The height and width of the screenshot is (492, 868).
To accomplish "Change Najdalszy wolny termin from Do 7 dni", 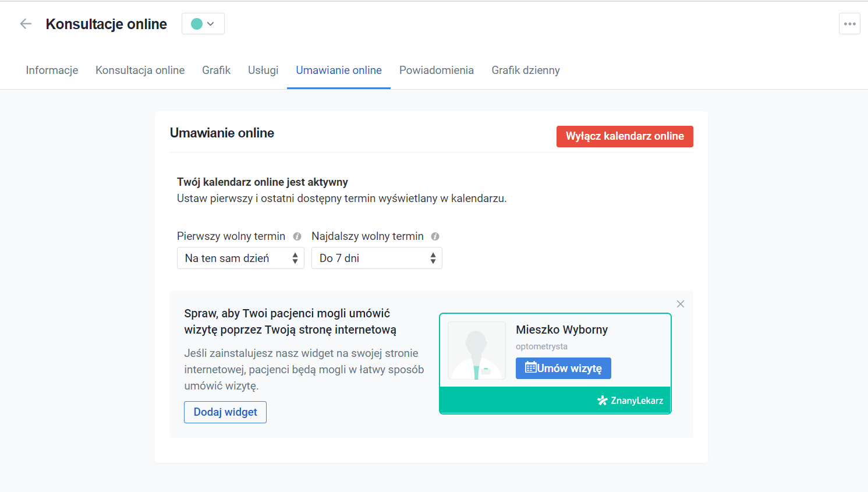I will pyautogui.click(x=377, y=258).
